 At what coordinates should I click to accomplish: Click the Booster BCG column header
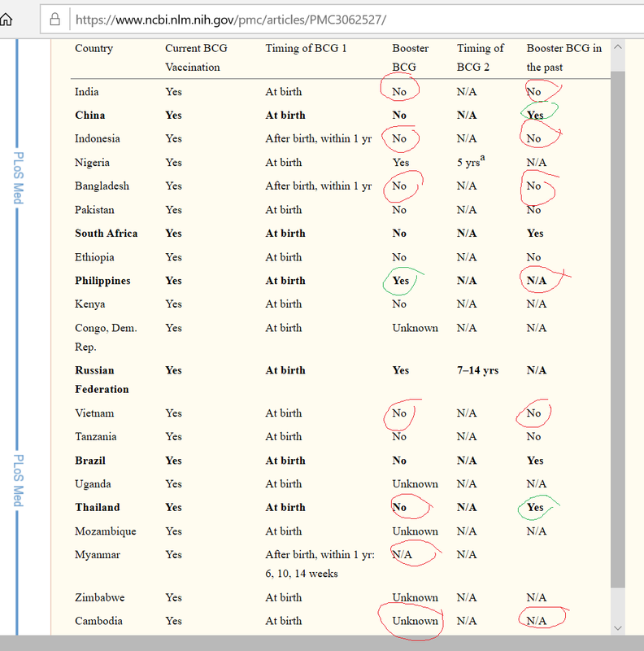point(411,57)
